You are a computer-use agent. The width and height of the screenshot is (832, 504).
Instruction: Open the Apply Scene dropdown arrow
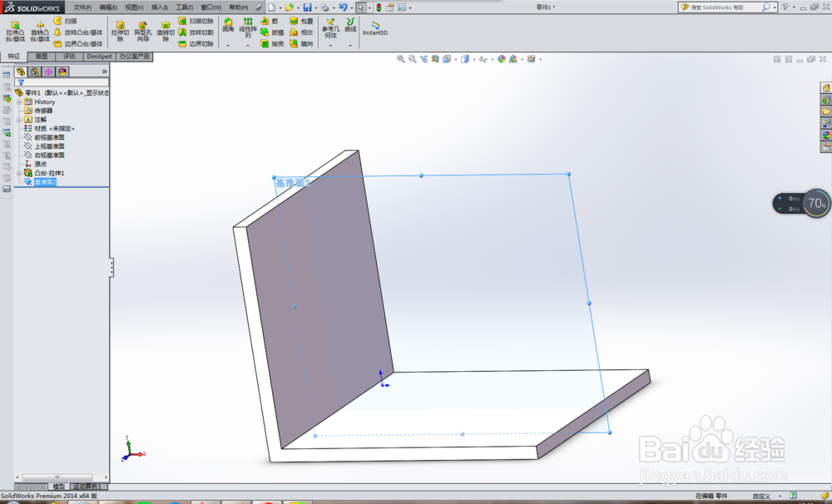[x=522, y=59]
